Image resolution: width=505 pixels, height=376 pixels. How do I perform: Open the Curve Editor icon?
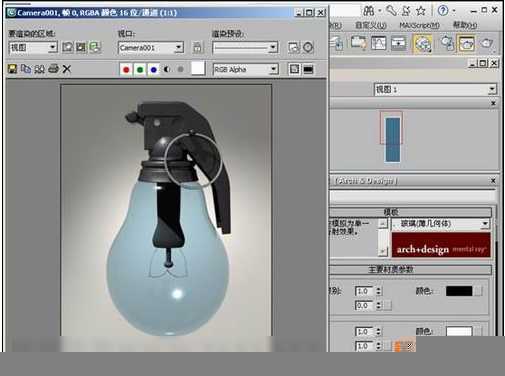tap(379, 43)
